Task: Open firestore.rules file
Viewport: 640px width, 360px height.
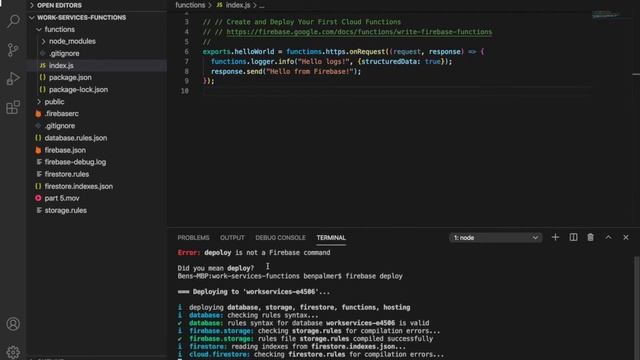Action: click(67, 174)
